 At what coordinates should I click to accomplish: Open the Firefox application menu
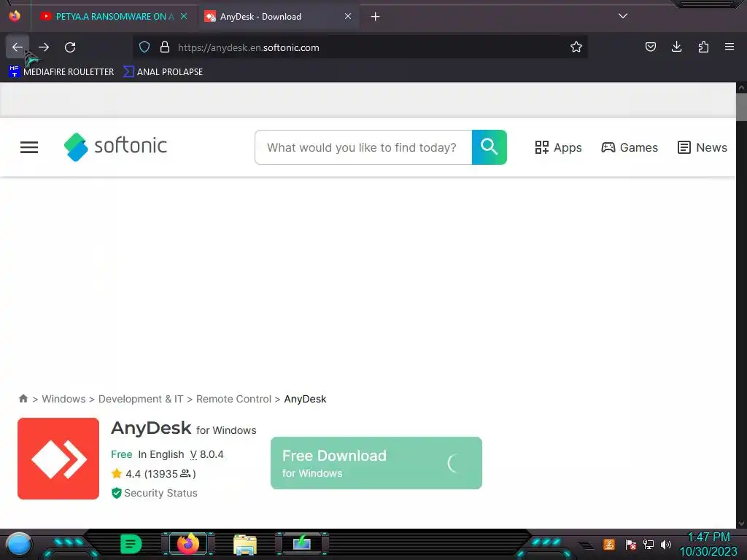click(729, 47)
